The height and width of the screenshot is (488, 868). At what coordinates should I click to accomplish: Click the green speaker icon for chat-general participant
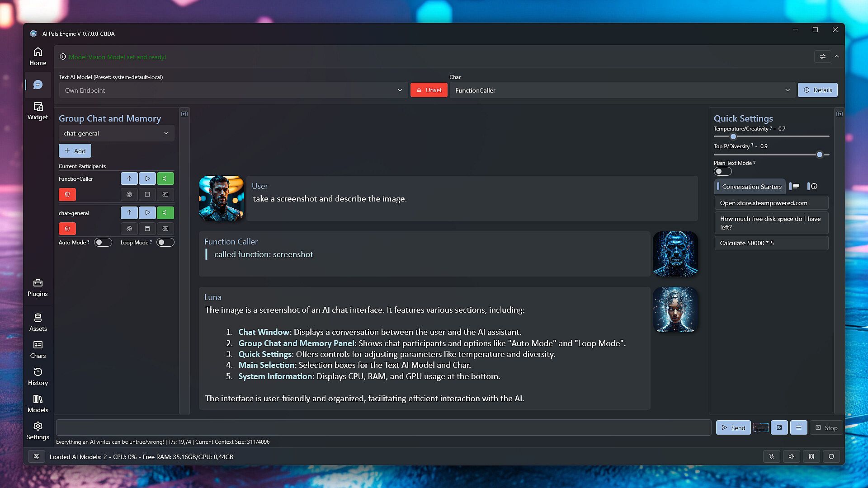[165, 213]
